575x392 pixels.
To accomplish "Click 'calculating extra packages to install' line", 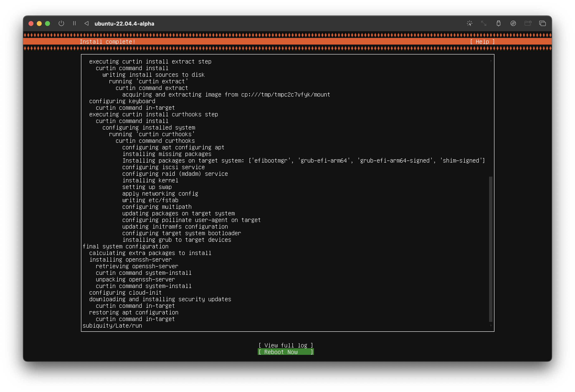I will point(150,253).
